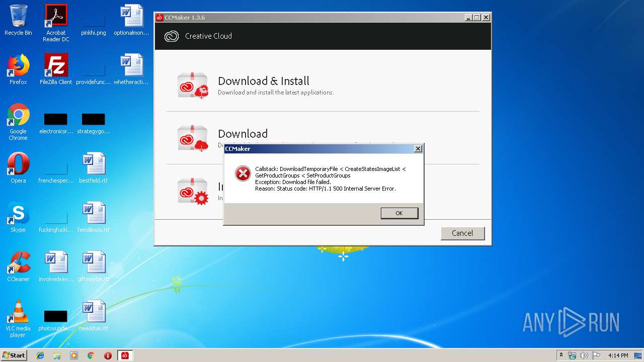Open the CCleaner desktop shortcut
This screenshot has height=362, width=644.
tap(18, 266)
